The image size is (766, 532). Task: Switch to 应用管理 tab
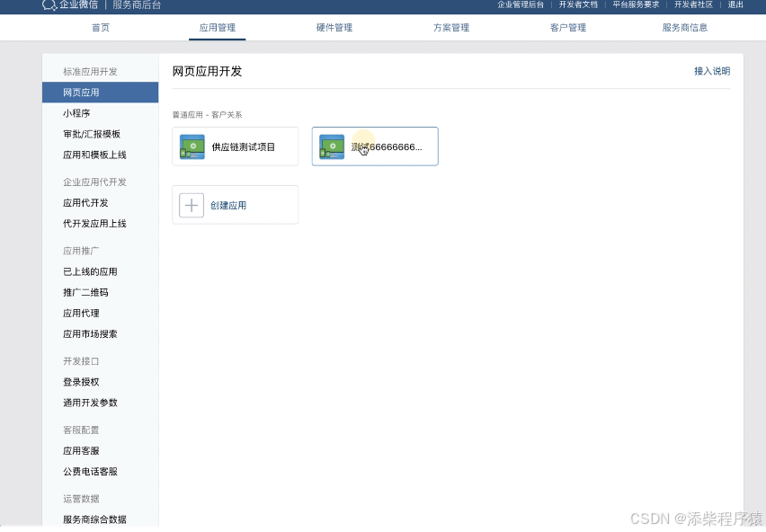click(218, 28)
